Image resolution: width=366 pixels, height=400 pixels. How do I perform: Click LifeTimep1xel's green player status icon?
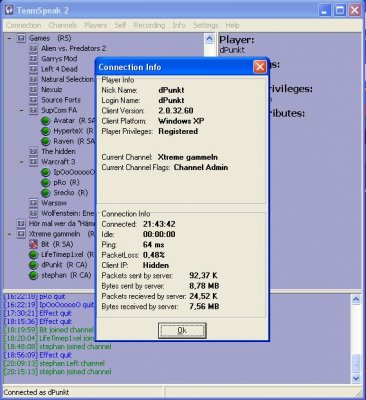pos(33,255)
